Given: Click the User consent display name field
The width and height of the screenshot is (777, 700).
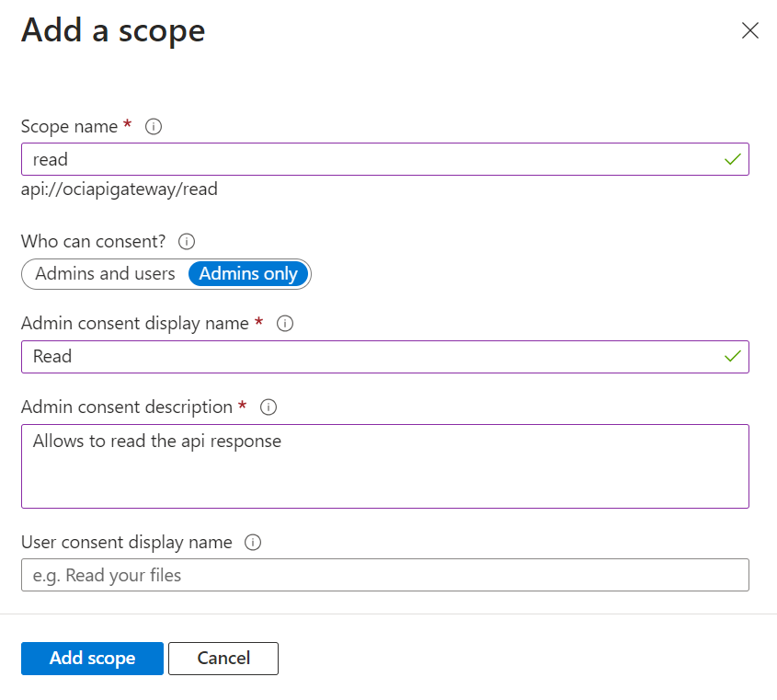Looking at the screenshot, I should pyautogui.click(x=384, y=575).
